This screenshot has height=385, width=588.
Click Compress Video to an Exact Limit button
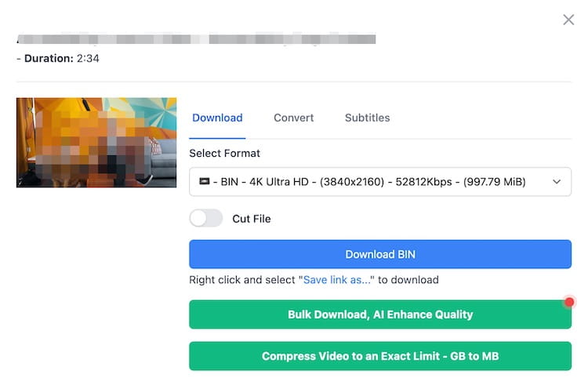(380, 356)
